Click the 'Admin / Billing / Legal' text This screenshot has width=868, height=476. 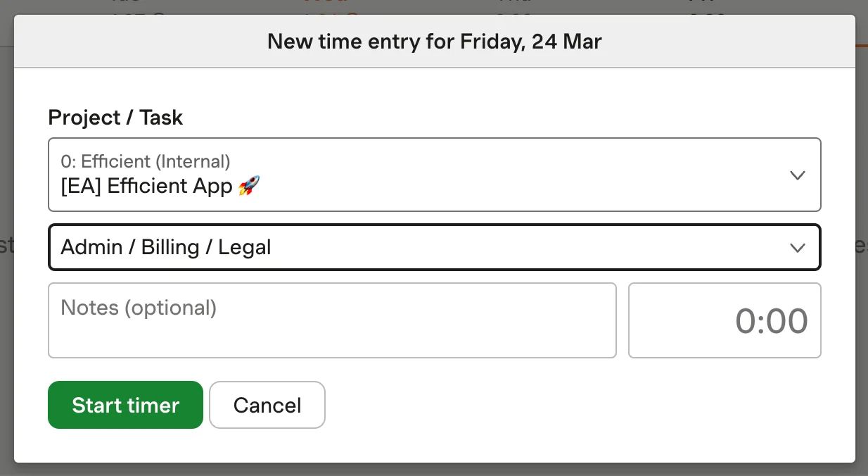click(166, 247)
